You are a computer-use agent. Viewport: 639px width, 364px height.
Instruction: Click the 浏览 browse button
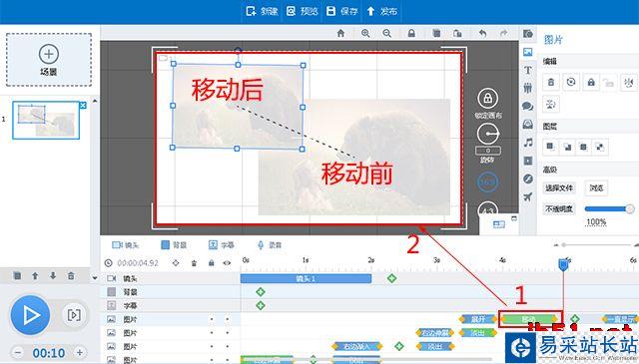click(596, 188)
